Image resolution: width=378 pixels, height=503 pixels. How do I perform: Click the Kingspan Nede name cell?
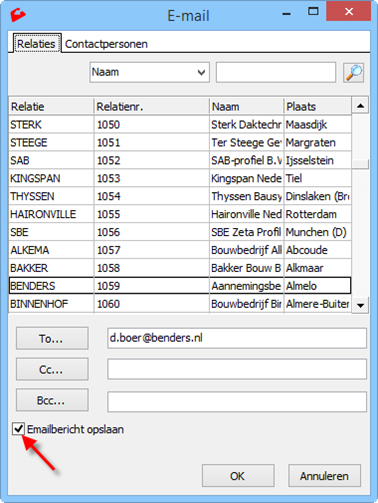tap(246, 178)
